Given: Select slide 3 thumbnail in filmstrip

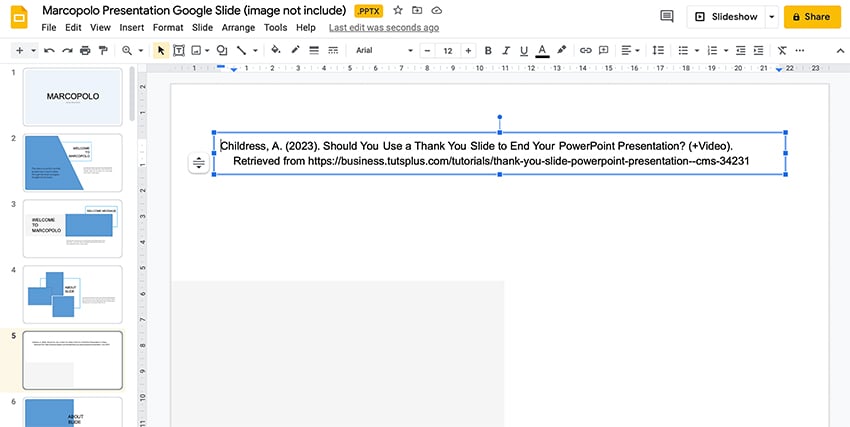Looking at the screenshot, I should (x=72, y=227).
